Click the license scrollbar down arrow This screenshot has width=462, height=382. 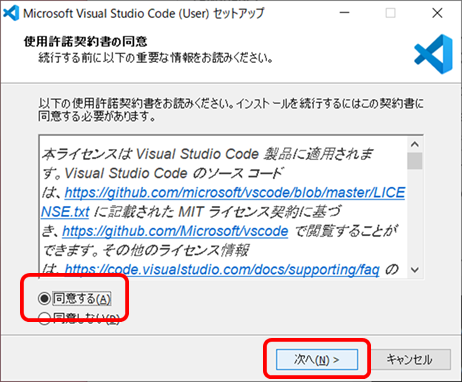415,270
